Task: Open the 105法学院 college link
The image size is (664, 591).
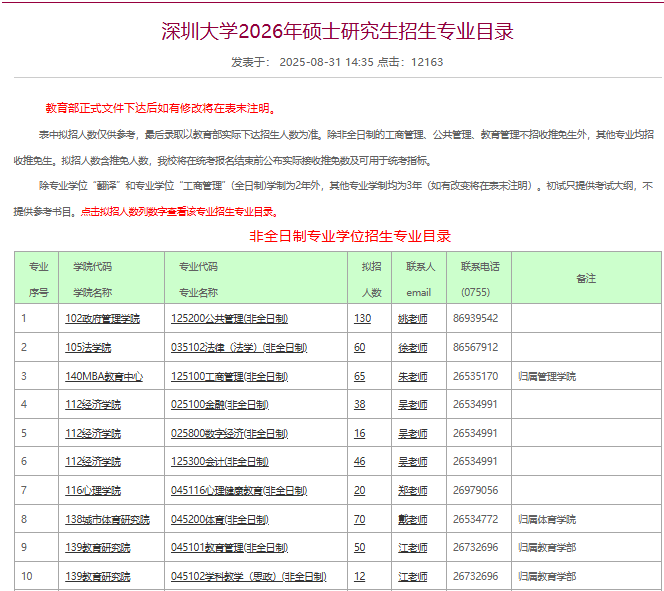Action: 88,348
